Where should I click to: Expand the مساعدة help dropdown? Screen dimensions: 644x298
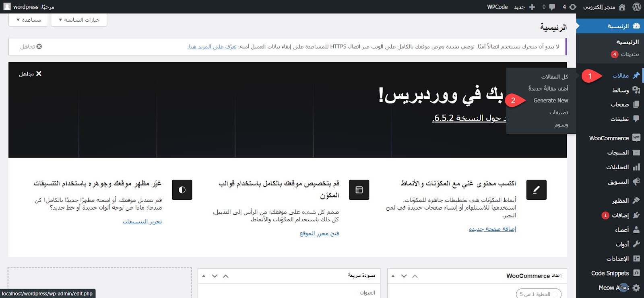[29, 20]
